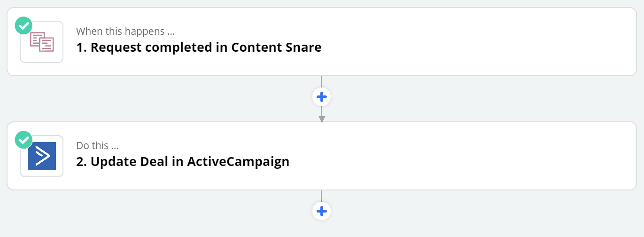Viewport: 644px width, 237px height.
Task: Click green checkmark badge on step 2
Action: (23, 139)
